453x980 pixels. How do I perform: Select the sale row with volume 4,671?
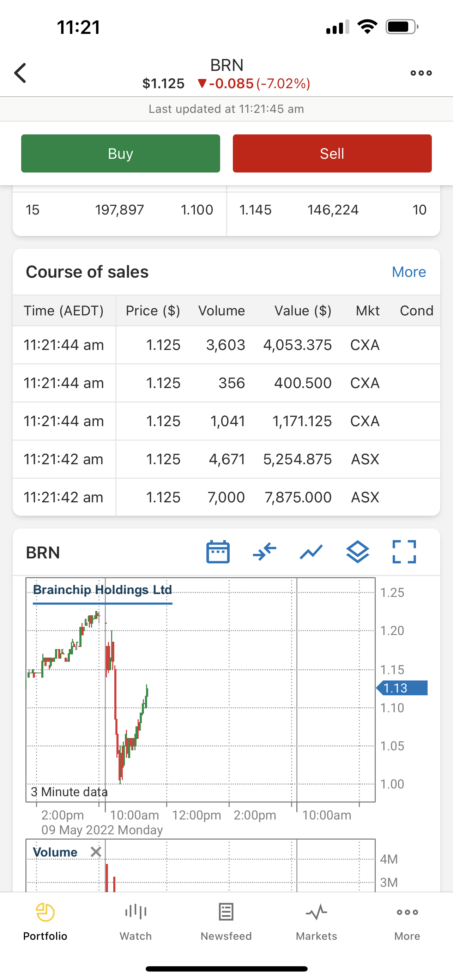pyautogui.click(x=226, y=459)
